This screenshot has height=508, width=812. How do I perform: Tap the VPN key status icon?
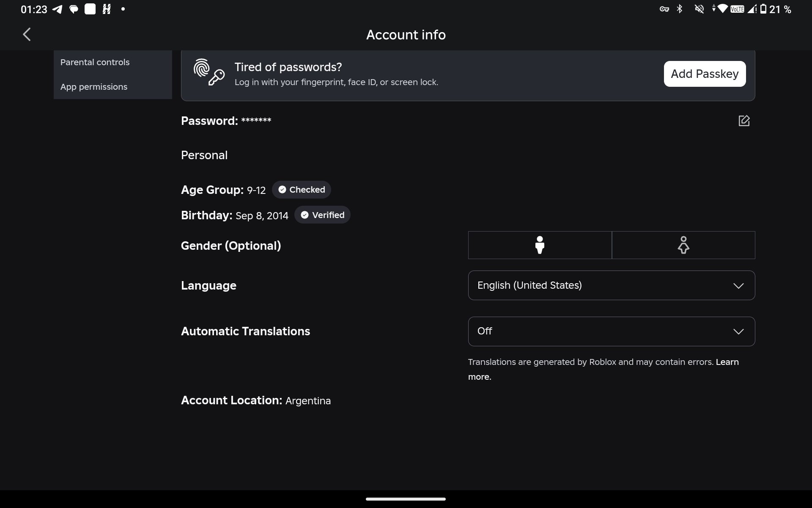click(x=664, y=9)
